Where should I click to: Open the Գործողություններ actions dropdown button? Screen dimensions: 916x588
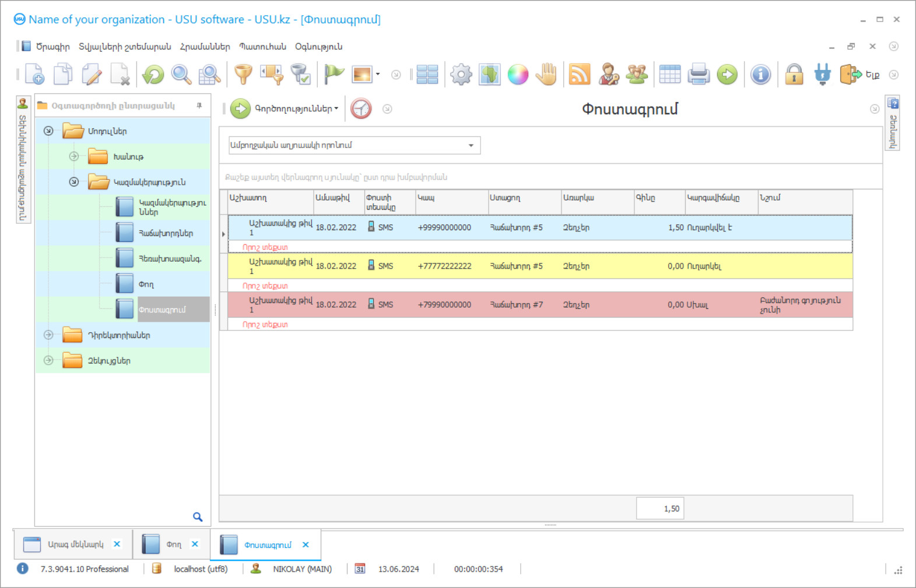point(285,109)
